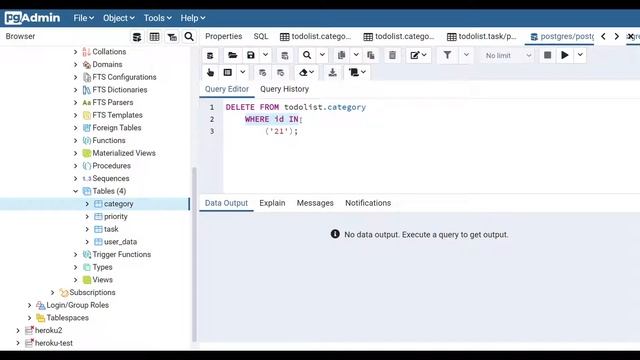Expand the Sequences tree node
Screen dimensions: 640x360
click(76, 178)
